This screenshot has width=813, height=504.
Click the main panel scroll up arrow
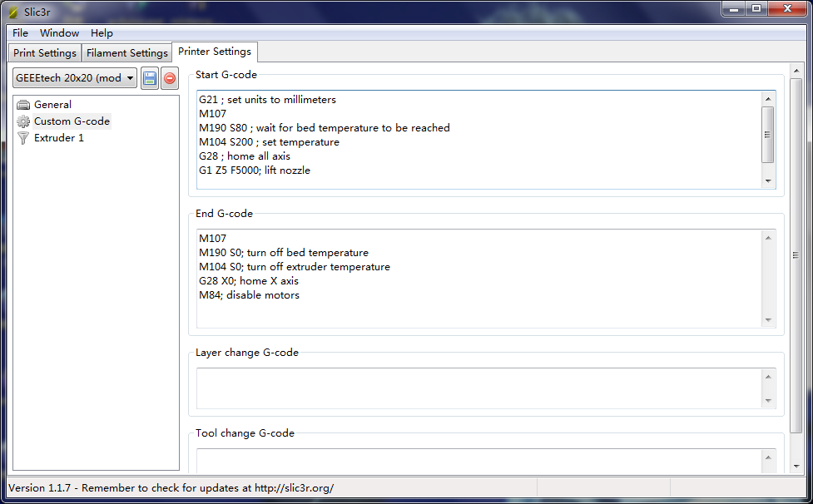(x=796, y=71)
